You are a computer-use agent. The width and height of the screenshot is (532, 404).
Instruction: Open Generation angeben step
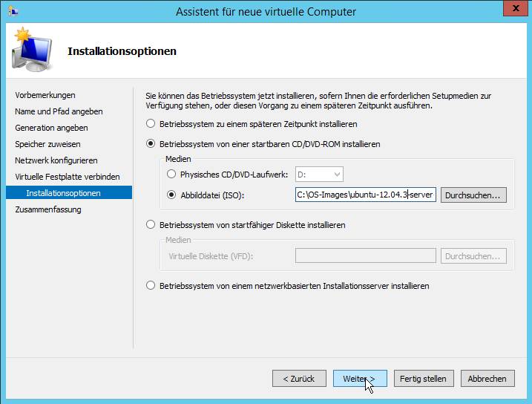(51, 128)
